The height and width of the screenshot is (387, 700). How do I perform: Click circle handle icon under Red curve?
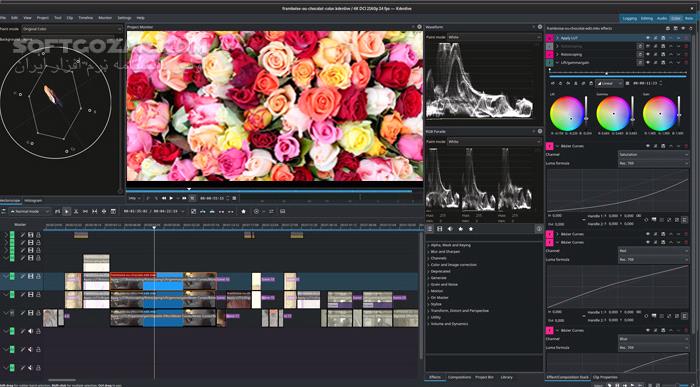click(x=646, y=316)
